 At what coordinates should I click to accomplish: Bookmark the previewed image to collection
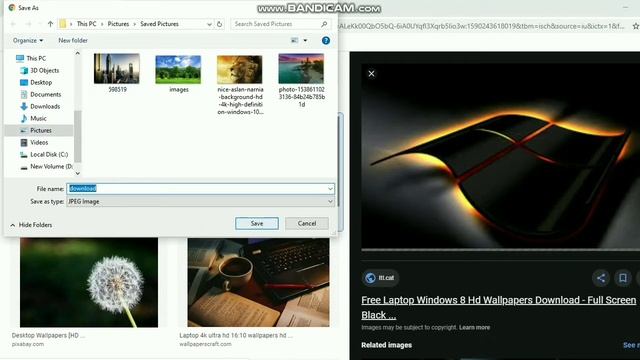click(x=623, y=278)
